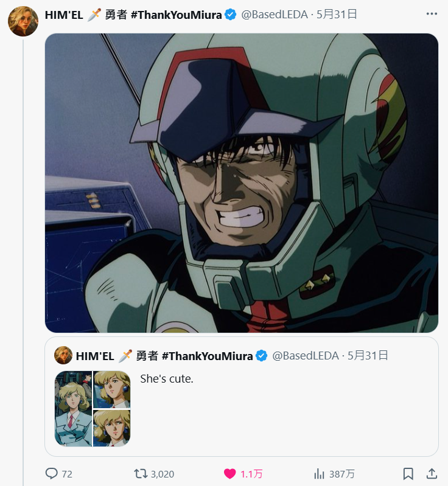Viewport: 448px width, 486px height.
Task: Click the quoted tweet's verified badge
Action: (x=261, y=356)
